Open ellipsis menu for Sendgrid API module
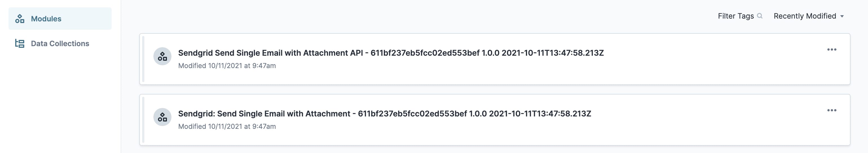 (x=832, y=50)
